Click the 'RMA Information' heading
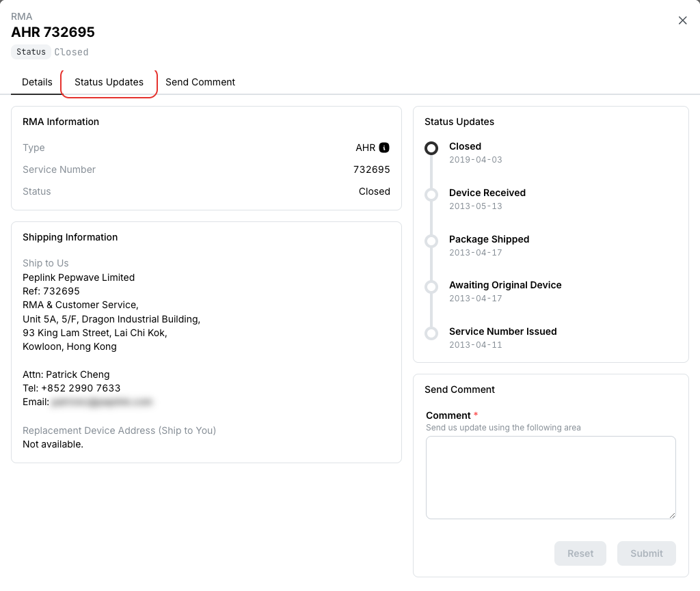The image size is (700, 591). tap(61, 122)
